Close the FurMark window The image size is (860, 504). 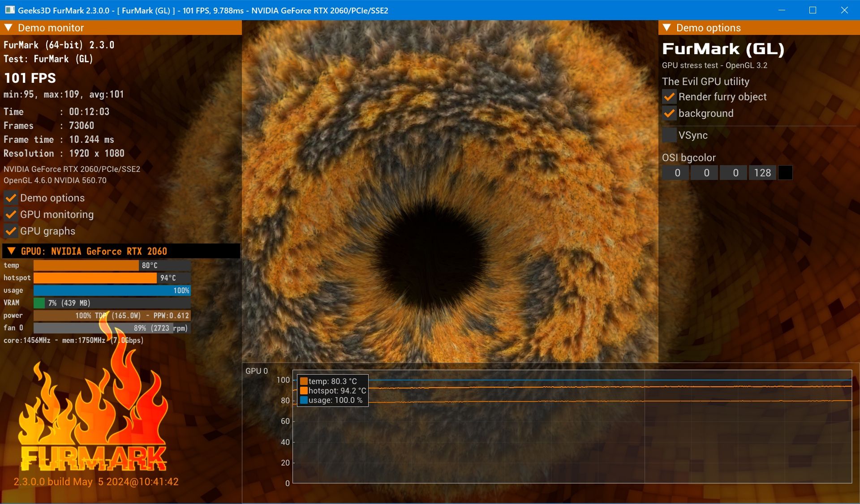tap(844, 10)
